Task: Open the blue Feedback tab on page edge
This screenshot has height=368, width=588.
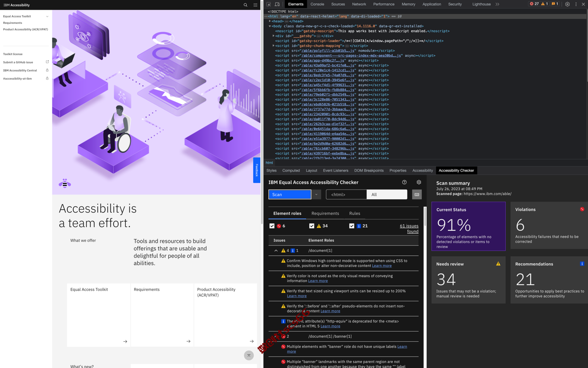Action: (x=257, y=170)
